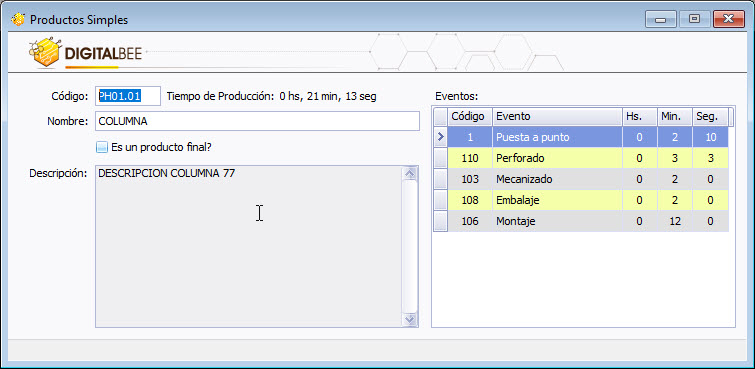
Task: Click the Min. column header
Action: (x=675, y=117)
